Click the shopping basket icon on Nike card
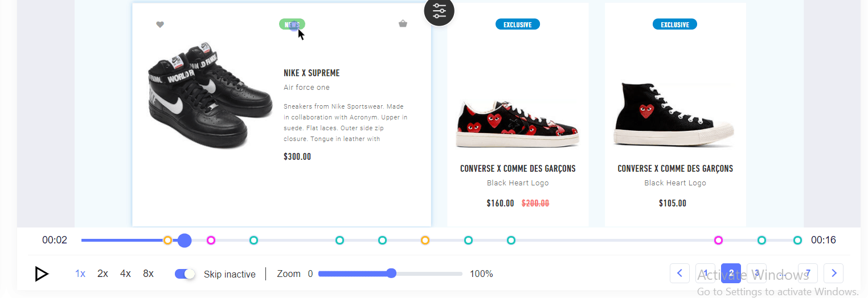The width and height of the screenshot is (868, 298). [x=403, y=24]
